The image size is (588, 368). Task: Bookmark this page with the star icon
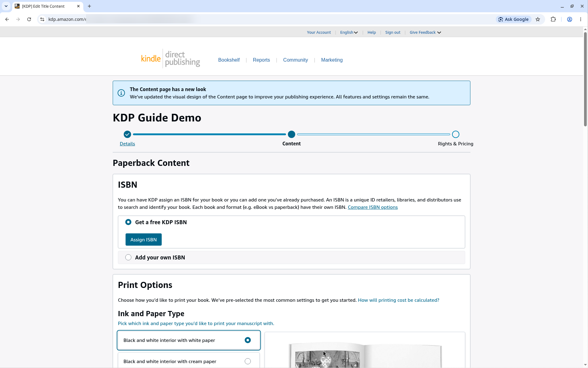click(x=538, y=19)
